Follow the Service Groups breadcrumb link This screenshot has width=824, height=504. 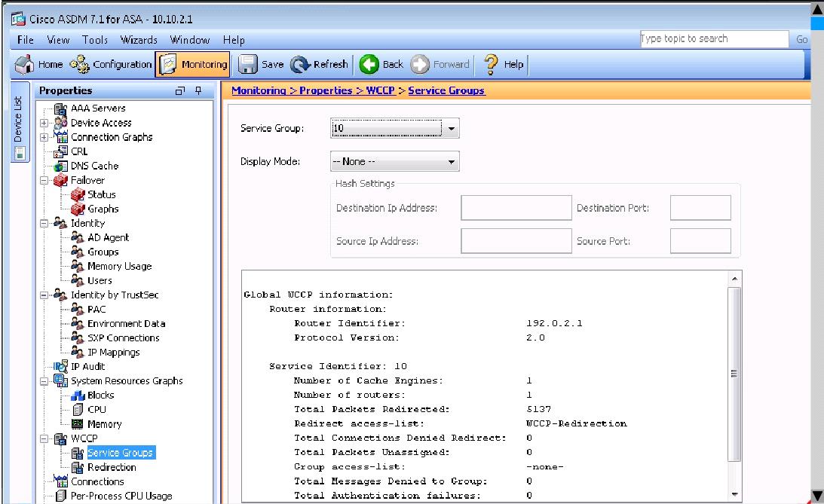point(446,90)
